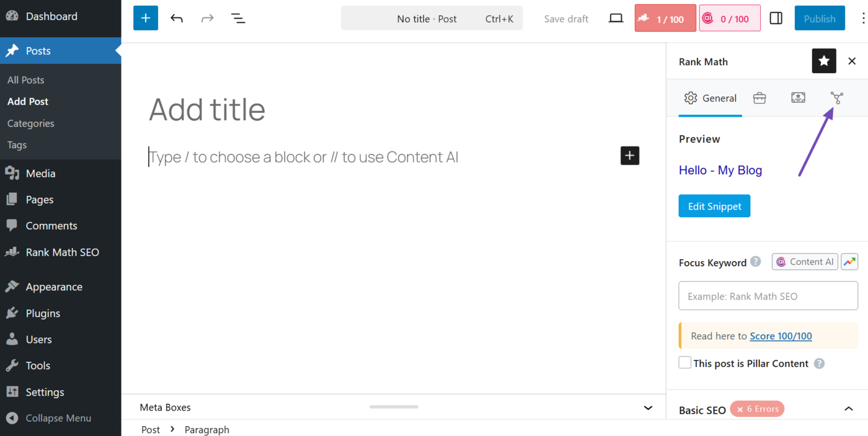Screen dimensions: 868x436
Task: Expand the Meta Boxes panel
Action: click(648, 407)
